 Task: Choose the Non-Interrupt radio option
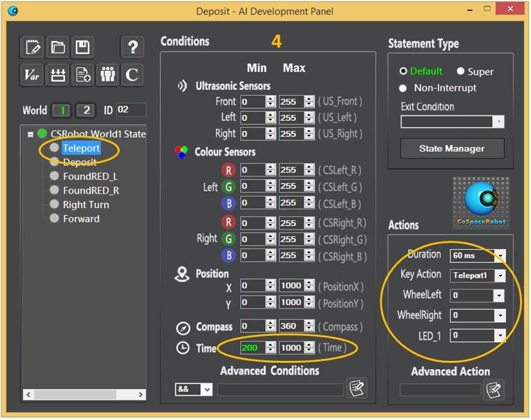tap(404, 88)
